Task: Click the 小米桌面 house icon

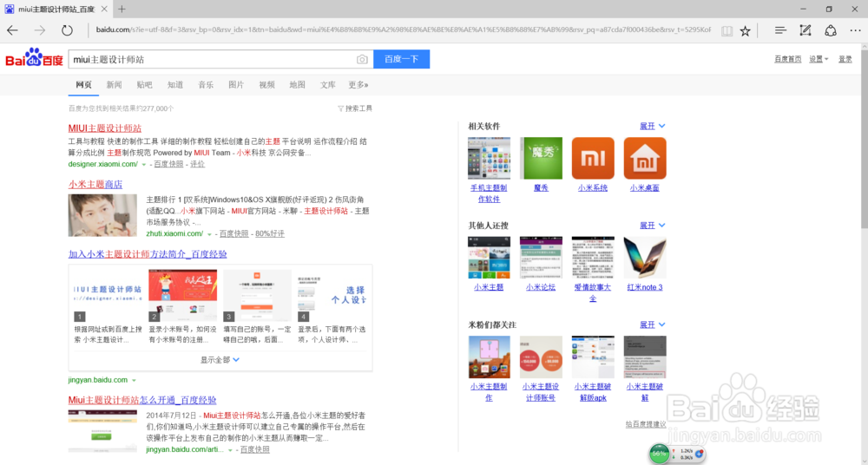Action: pyautogui.click(x=645, y=158)
